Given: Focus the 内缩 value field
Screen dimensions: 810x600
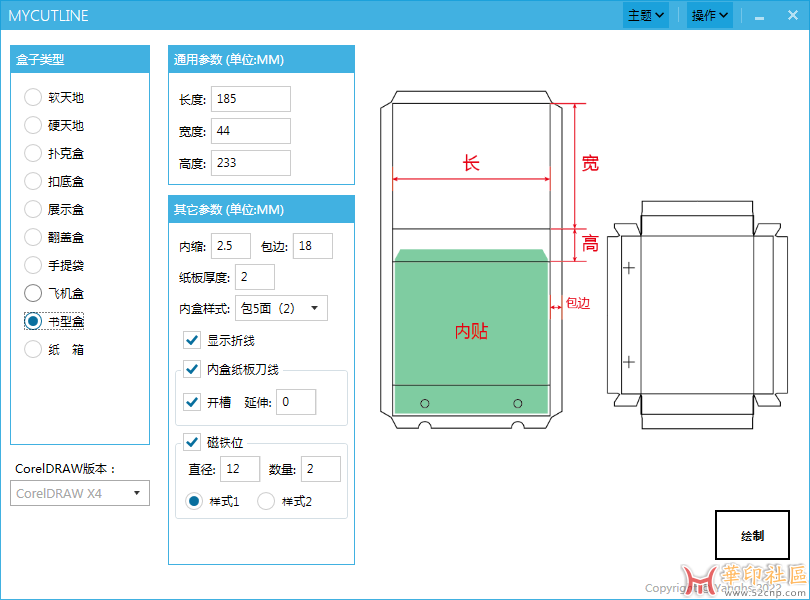Looking at the screenshot, I should click(x=231, y=245).
